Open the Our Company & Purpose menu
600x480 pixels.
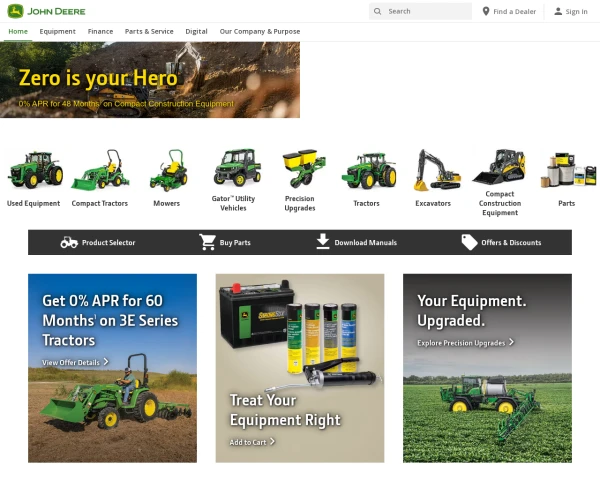pyautogui.click(x=260, y=31)
